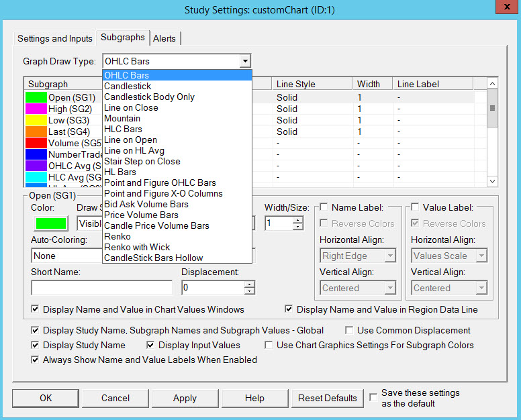This screenshot has height=420, width=521.
Task: Select Renko with Wick option
Action: coord(177,248)
